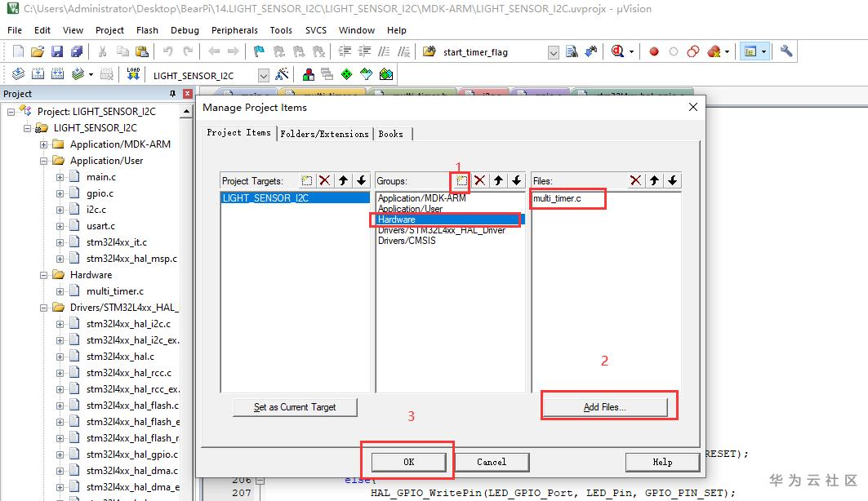868x501 pixels.
Task: Select LIGHT_SENSOR_I2C in Project Targets list
Action: point(295,198)
